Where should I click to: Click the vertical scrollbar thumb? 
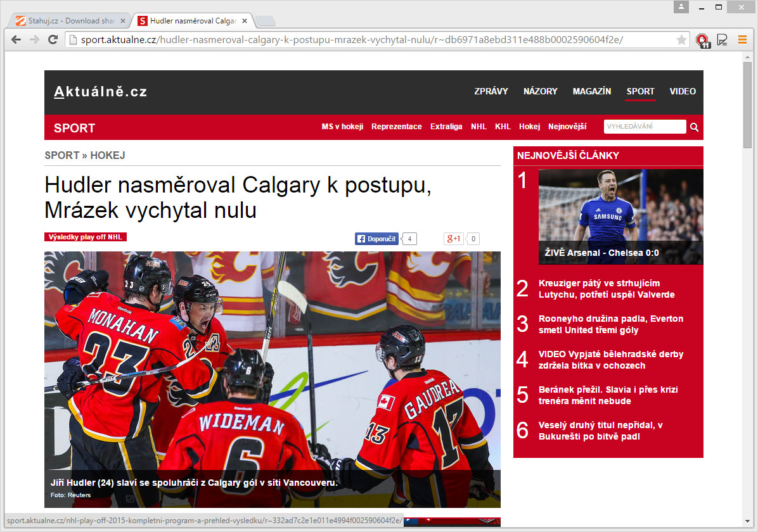(x=748, y=105)
